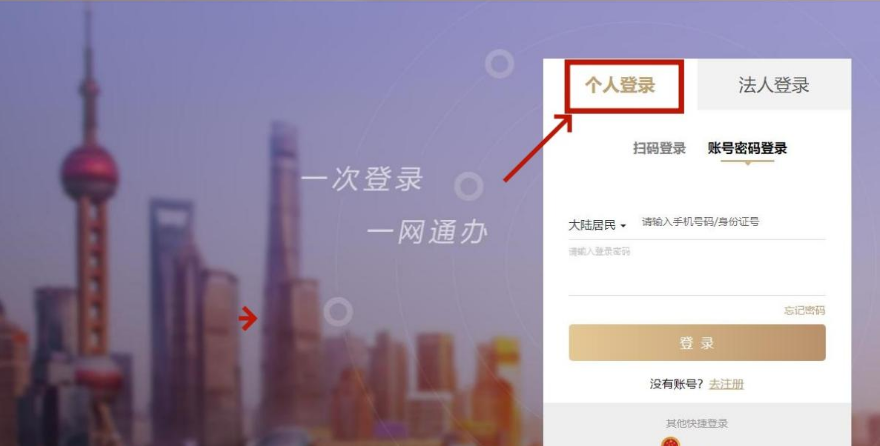Click the circle ornament near 一次登录 text
The image size is (880, 446).
click(469, 186)
